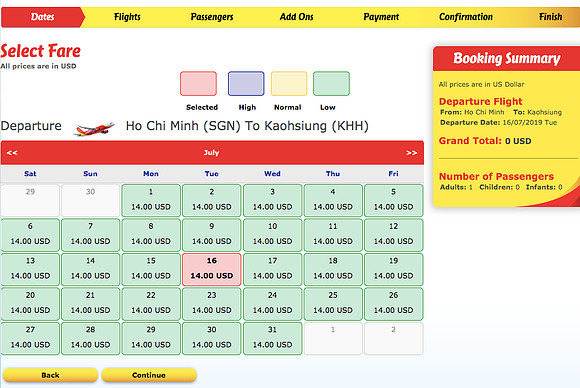
Task: Click the pink Selected legend swatch
Action: [199, 84]
